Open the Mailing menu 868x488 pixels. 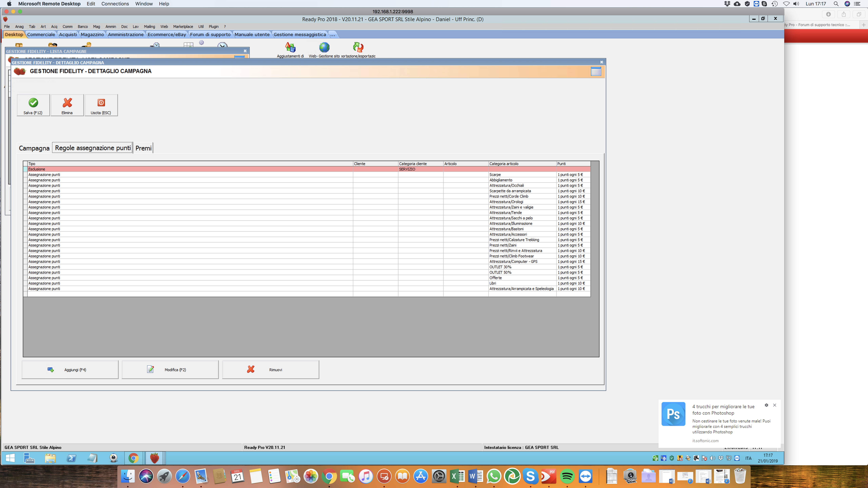tap(149, 27)
